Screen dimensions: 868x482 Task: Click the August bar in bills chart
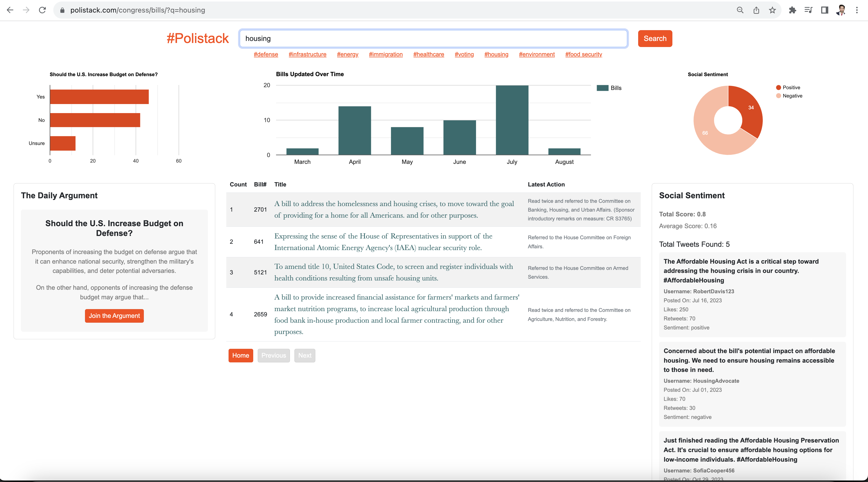pyautogui.click(x=565, y=152)
